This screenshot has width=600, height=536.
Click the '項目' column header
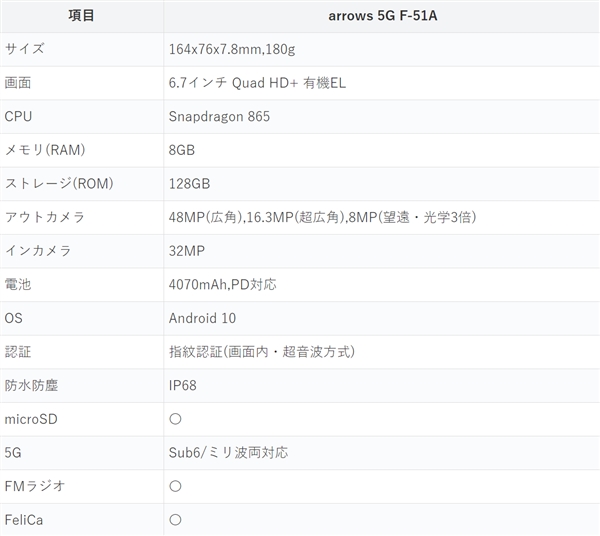point(81,16)
